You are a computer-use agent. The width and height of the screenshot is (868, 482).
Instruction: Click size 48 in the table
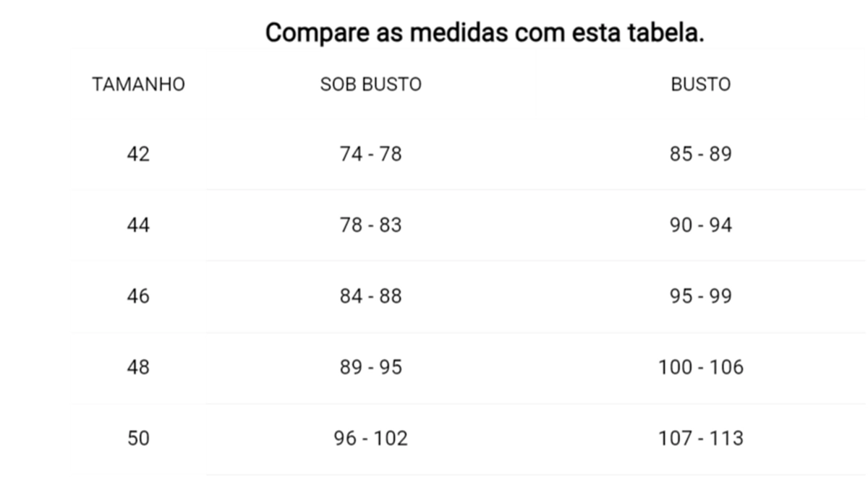[138, 367]
